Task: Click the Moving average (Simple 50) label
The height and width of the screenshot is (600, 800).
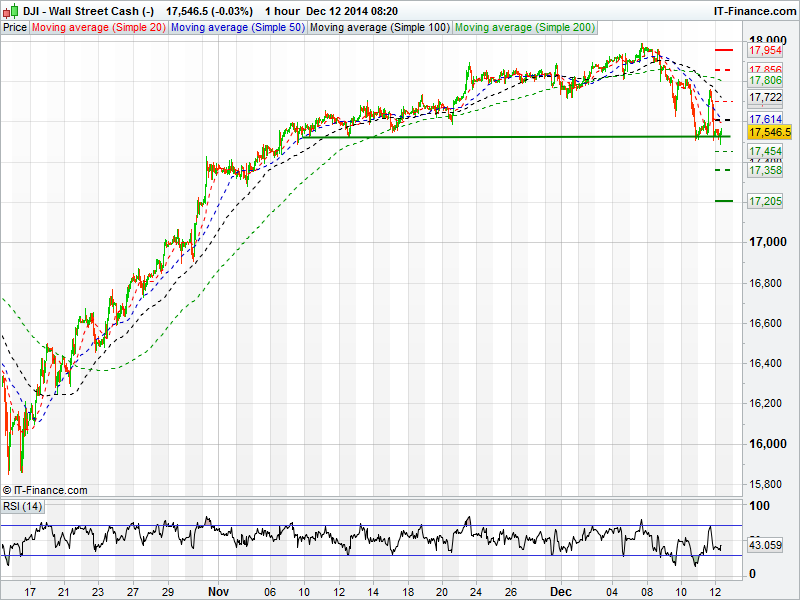Action: [238, 28]
